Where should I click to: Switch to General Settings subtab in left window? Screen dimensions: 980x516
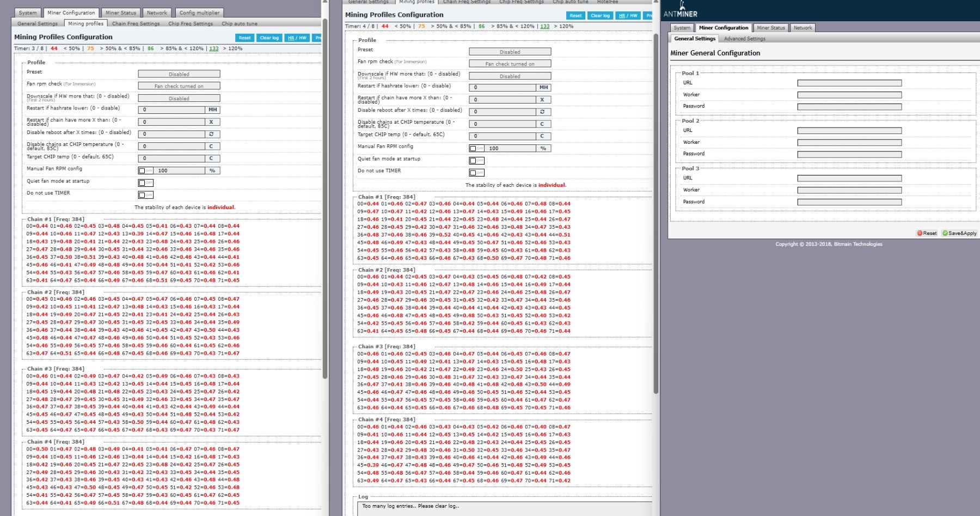coord(38,23)
